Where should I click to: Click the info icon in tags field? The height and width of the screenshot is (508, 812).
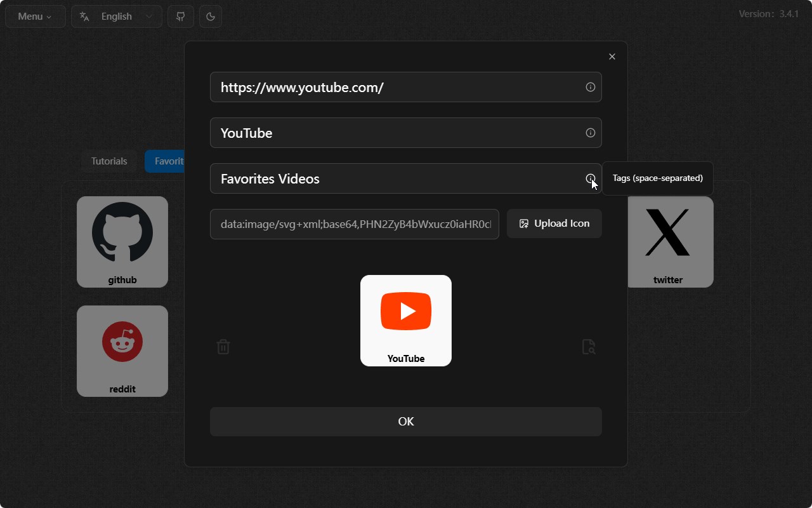591,178
